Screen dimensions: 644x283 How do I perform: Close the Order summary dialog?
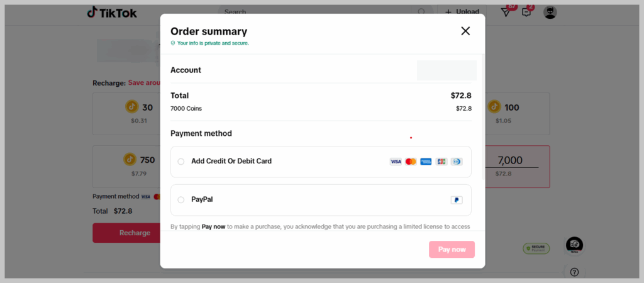click(465, 31)
